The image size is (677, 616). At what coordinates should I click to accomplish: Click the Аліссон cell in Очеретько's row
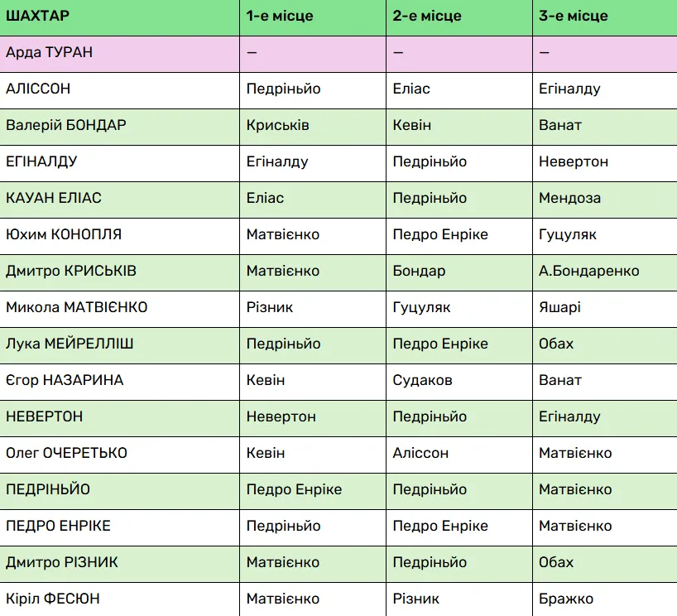pyautogui.click(x=420, y=453)
